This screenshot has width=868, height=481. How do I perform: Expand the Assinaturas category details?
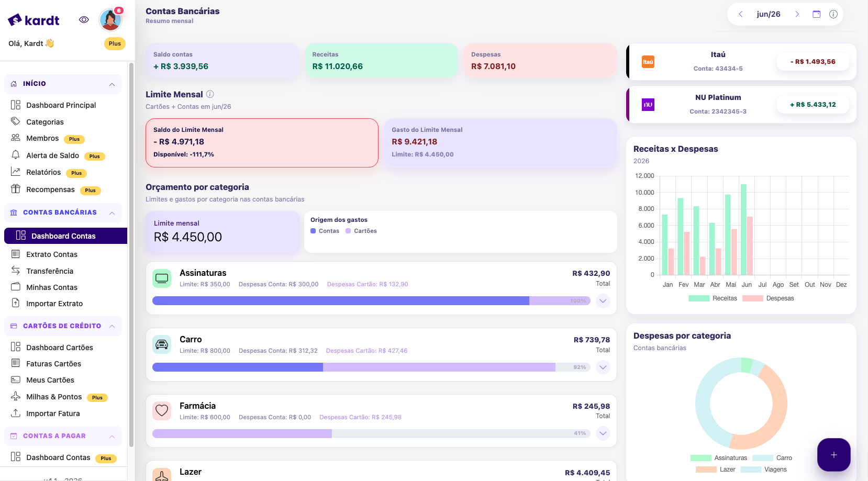point(603,301)
